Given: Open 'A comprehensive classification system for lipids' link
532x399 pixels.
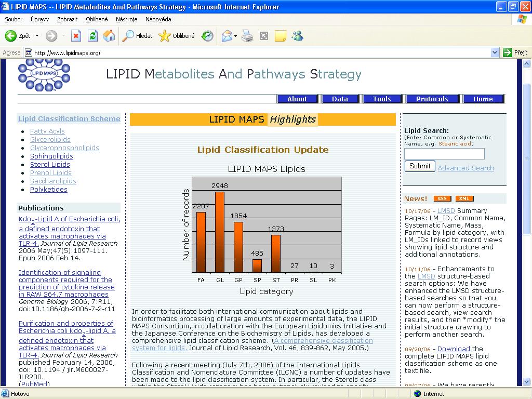Looking at the screenshot, I should click(x=252, y=344).
